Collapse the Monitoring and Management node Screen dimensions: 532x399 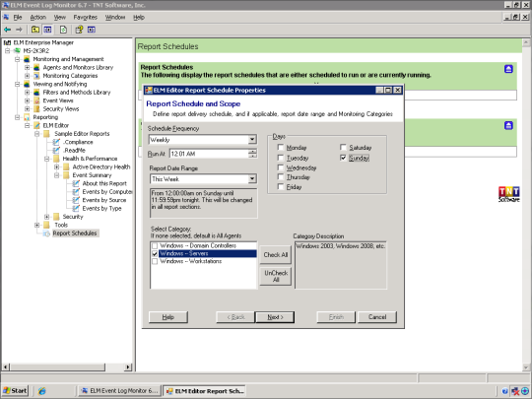(17, 59)
